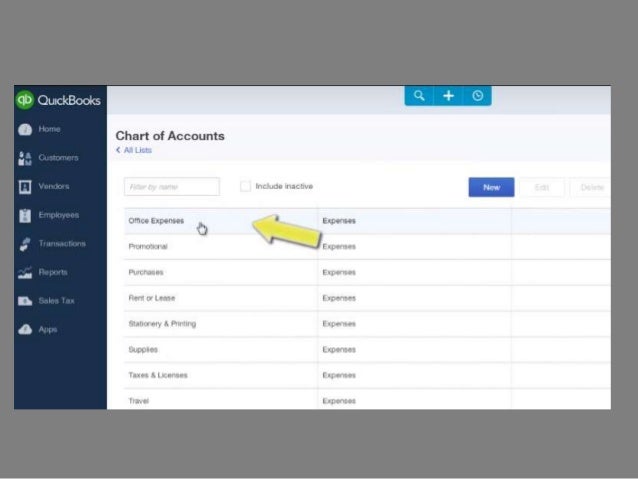Click the New account button

coord(491,187)
